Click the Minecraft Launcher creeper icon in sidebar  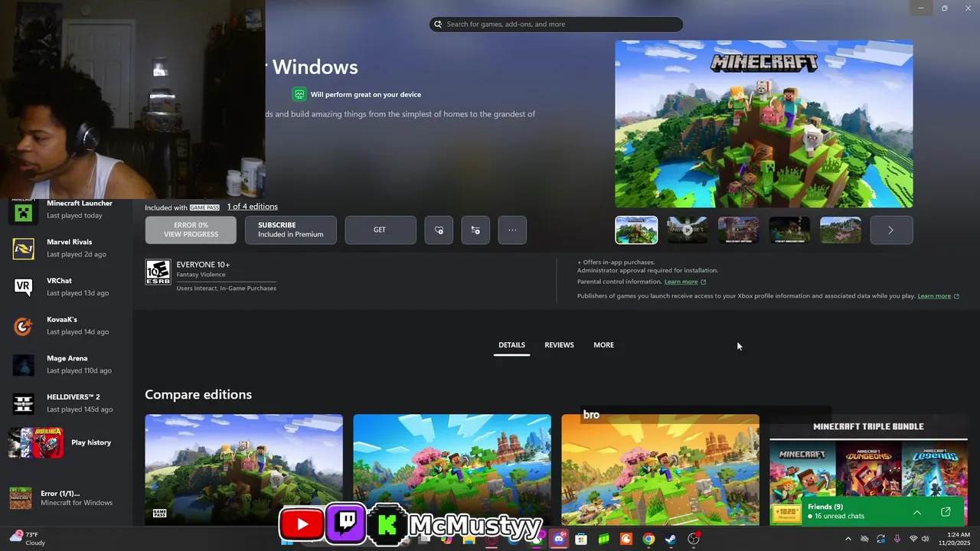pos(23,211)
